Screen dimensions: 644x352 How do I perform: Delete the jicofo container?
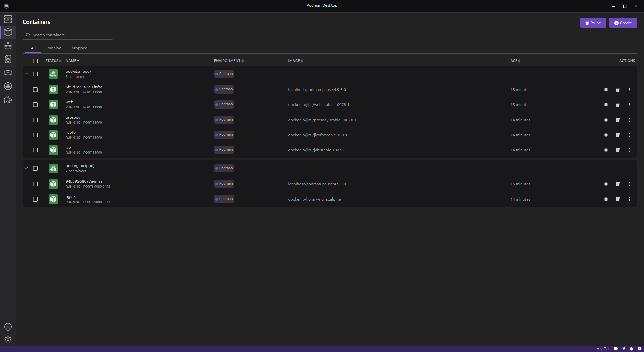pyautogui.click(x=618, y=135)
